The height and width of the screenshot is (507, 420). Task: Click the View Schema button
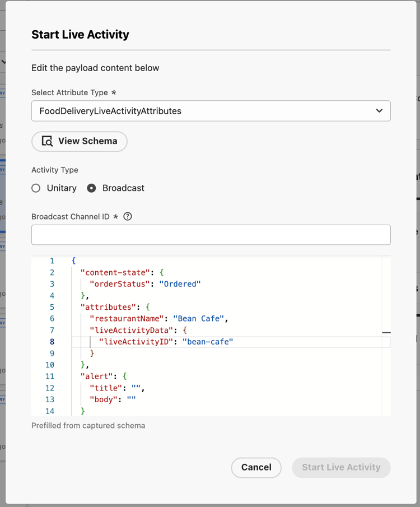[x=79, y=141]
